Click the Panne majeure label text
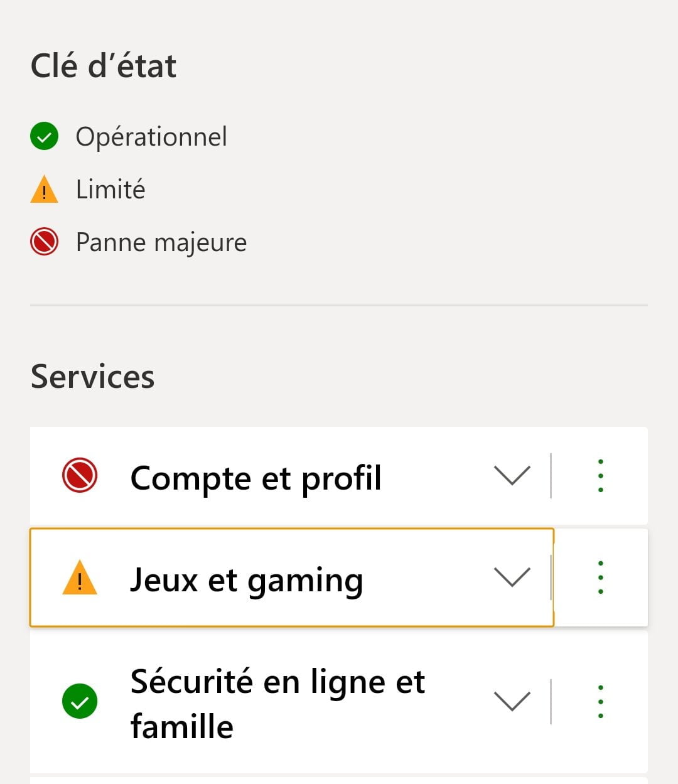The width and height of the screenshot is (678, 784). (x=161, y=242)
